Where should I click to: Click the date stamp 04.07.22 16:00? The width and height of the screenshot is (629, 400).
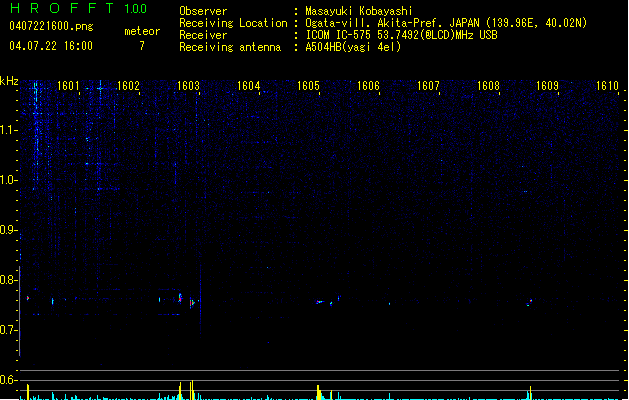(51, 46)
